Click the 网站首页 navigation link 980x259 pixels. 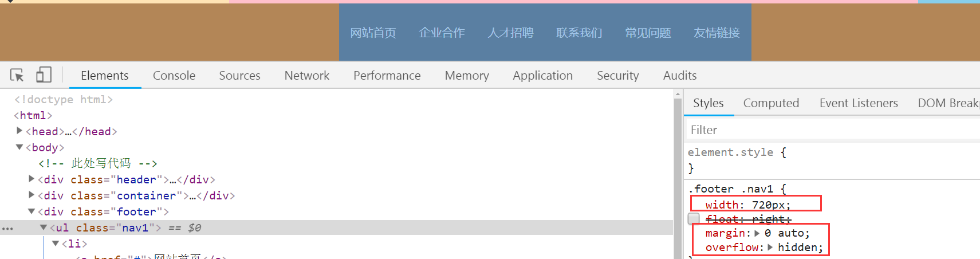[373, 33]
